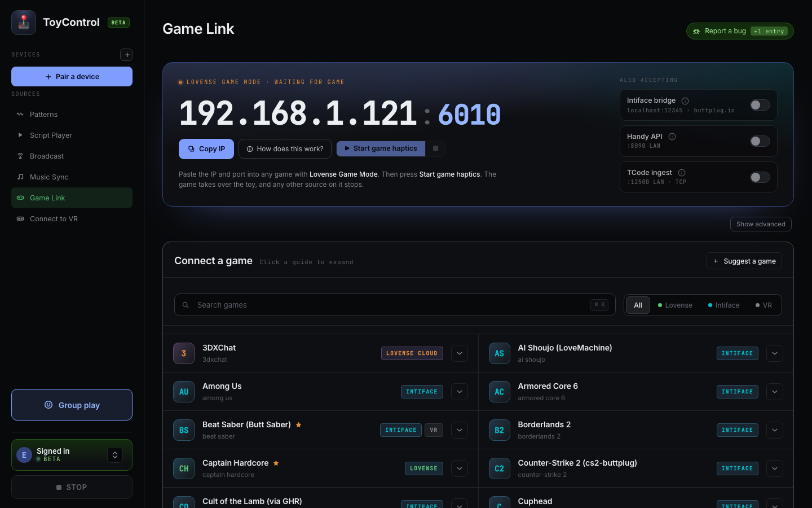Click the favorite star next to Beat Saber
This screenshot has height=508, width=812.
(299, 424)
